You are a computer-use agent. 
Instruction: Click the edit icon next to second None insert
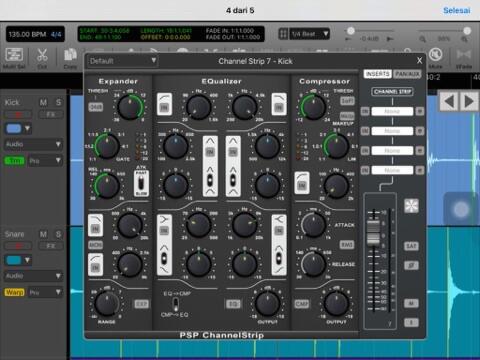pyautogui.click(x=420, y=131)
